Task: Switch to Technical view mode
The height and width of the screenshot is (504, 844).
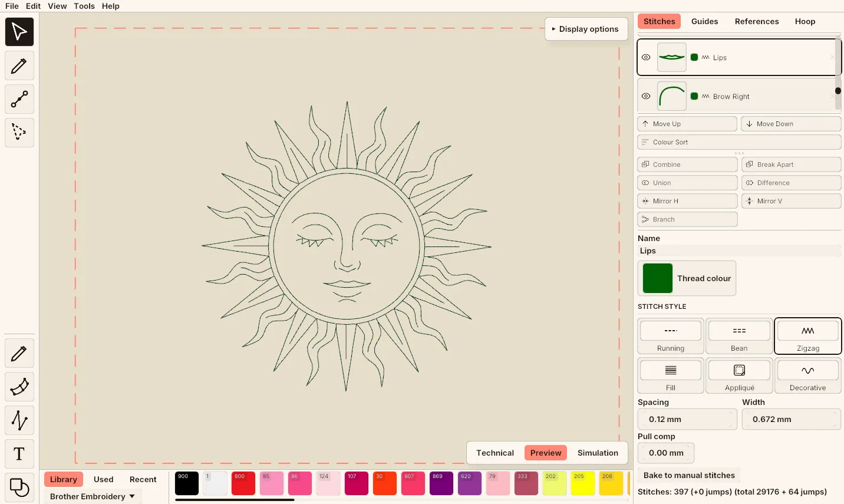Action: tap(495, 453)
